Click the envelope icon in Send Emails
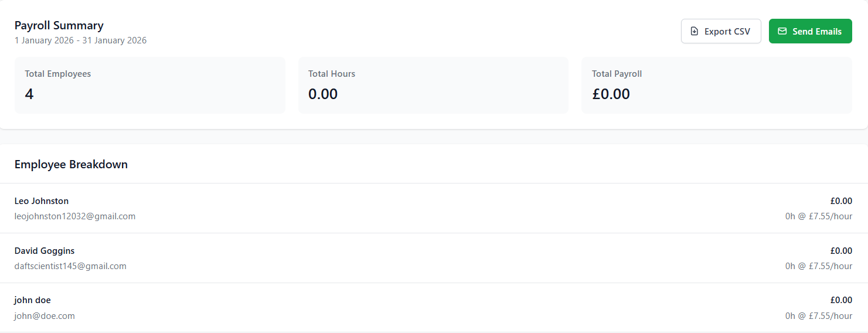Viewport: 868px width, 333px height. pyautogui.click(x=782, y=32)
